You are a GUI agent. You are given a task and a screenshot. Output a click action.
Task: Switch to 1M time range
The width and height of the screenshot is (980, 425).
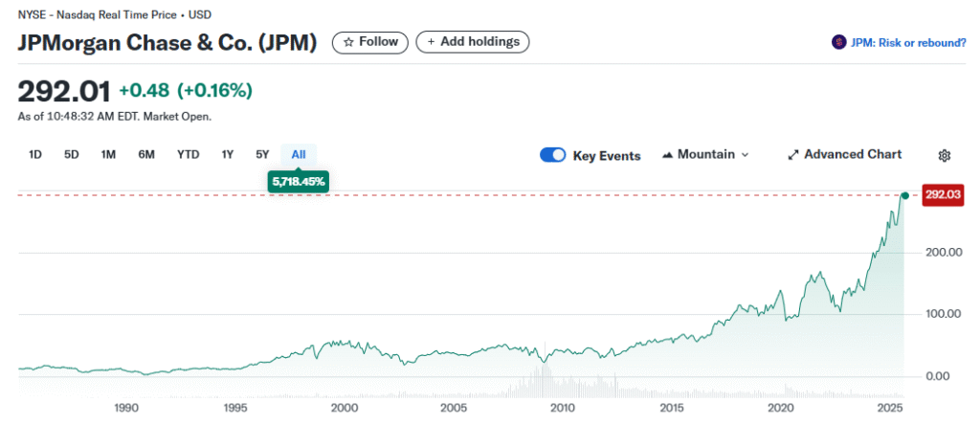coord(108,155)
